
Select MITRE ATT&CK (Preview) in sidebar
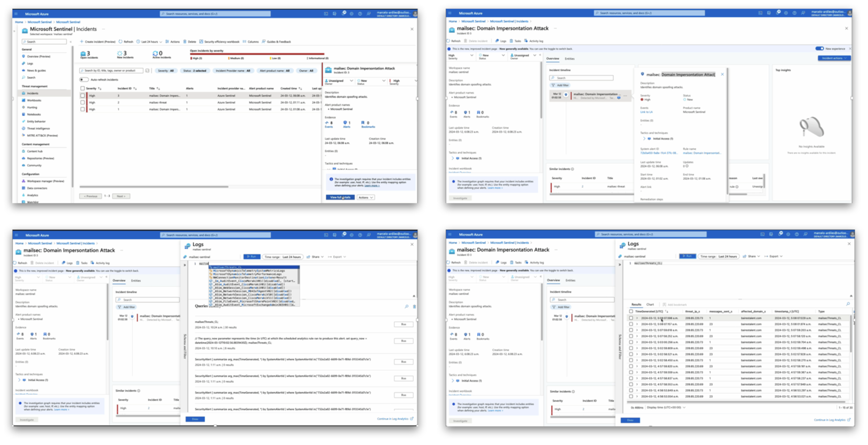coord(42,136)
